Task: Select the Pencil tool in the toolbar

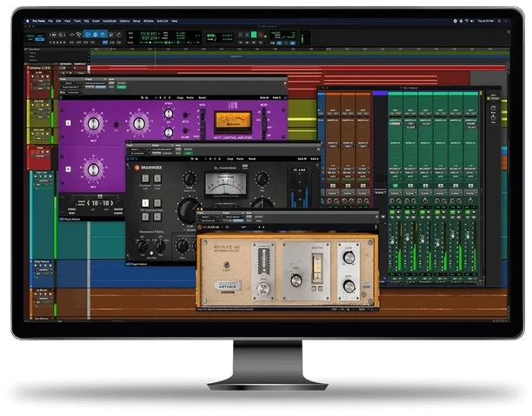Action: click(x=118, y=34)
